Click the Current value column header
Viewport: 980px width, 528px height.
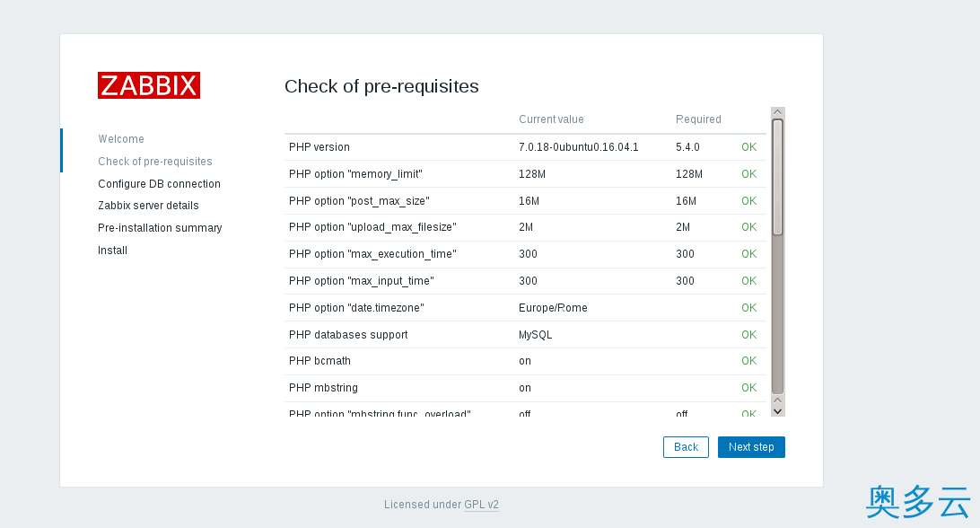(x=551, y=119)
